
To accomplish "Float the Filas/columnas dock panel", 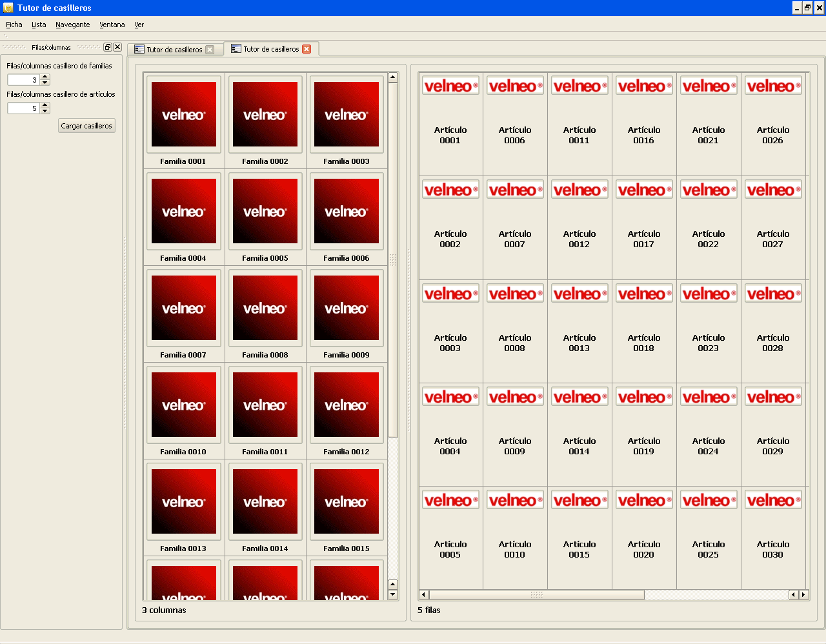I will pos(108,47).
